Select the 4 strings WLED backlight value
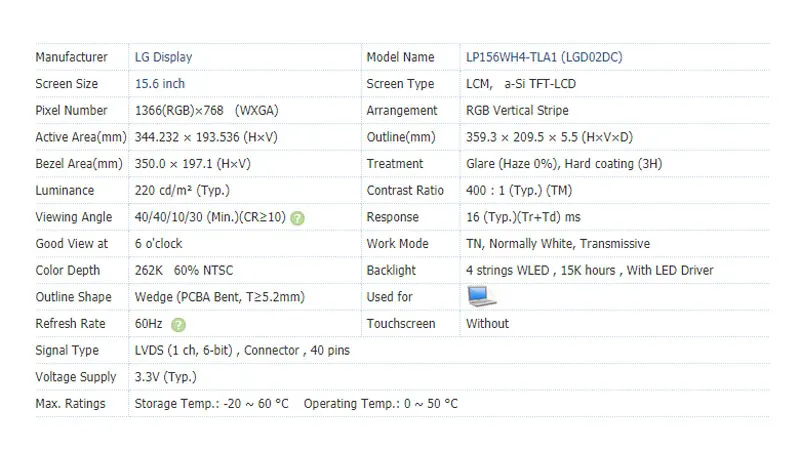This screenshot has height=450, width=800. (589, 270)
